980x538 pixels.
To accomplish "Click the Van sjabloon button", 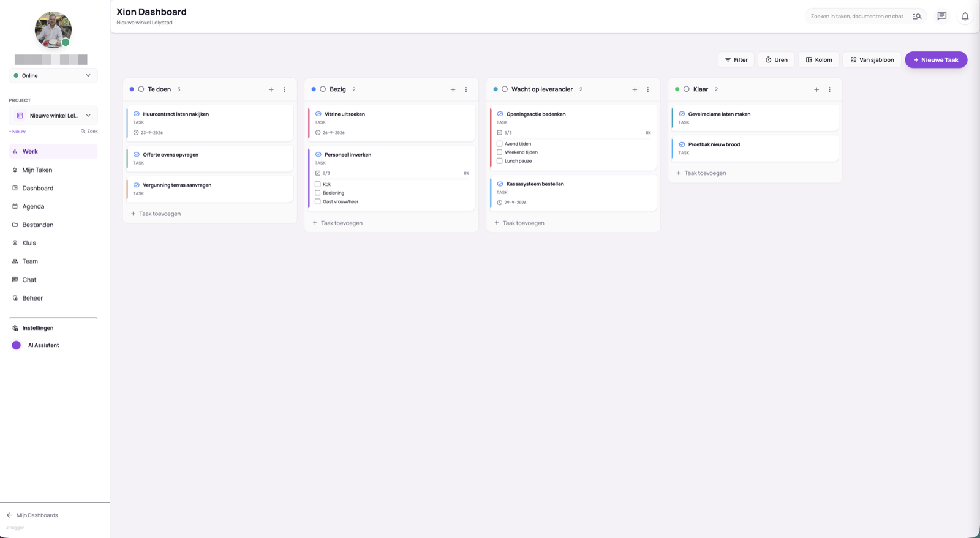I will tap(872, 60).
